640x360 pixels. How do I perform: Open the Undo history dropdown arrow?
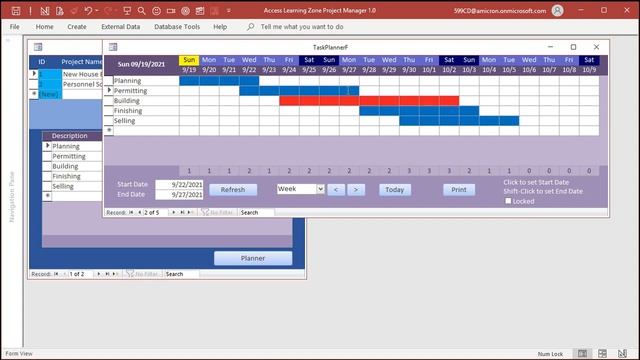coord(97,11)
